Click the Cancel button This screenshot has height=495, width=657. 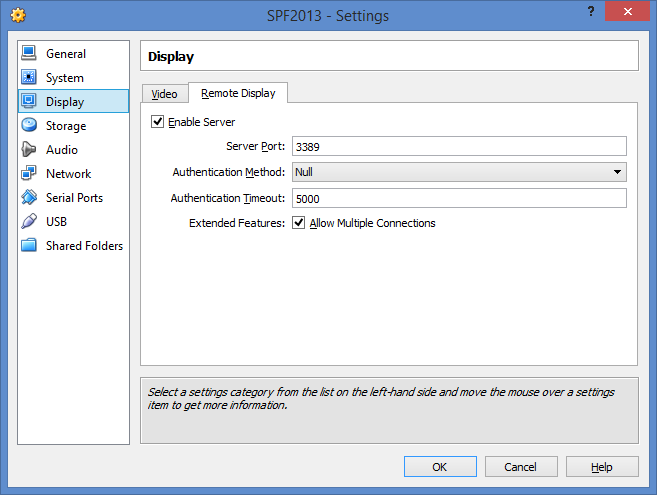point(520,467)
